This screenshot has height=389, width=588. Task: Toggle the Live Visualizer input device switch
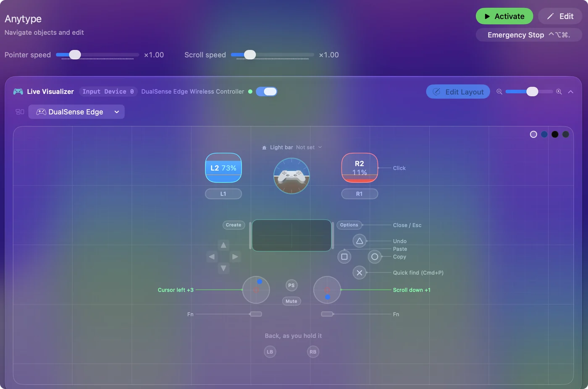[266, 91]
